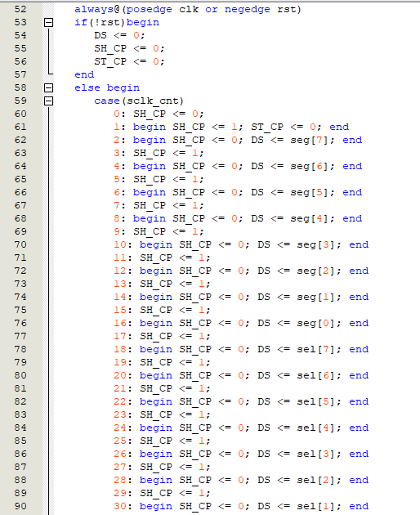Click sel[5] on case 22 line
This screenshot has height=515, width=420.
tap(315, 401)
